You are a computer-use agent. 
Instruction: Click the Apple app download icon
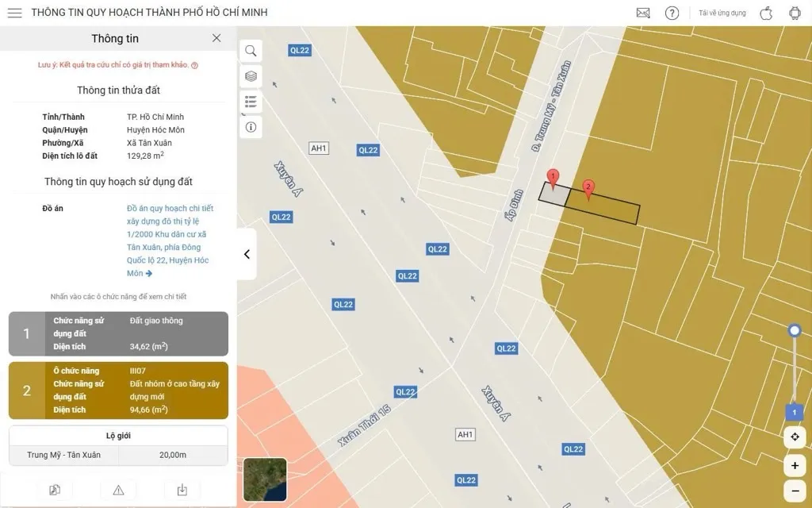coord(766,13)
